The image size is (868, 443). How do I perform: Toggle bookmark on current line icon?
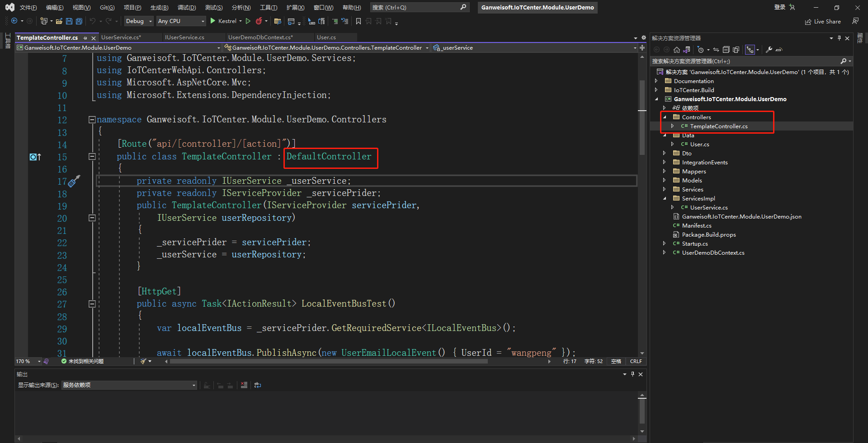point(359,21)
